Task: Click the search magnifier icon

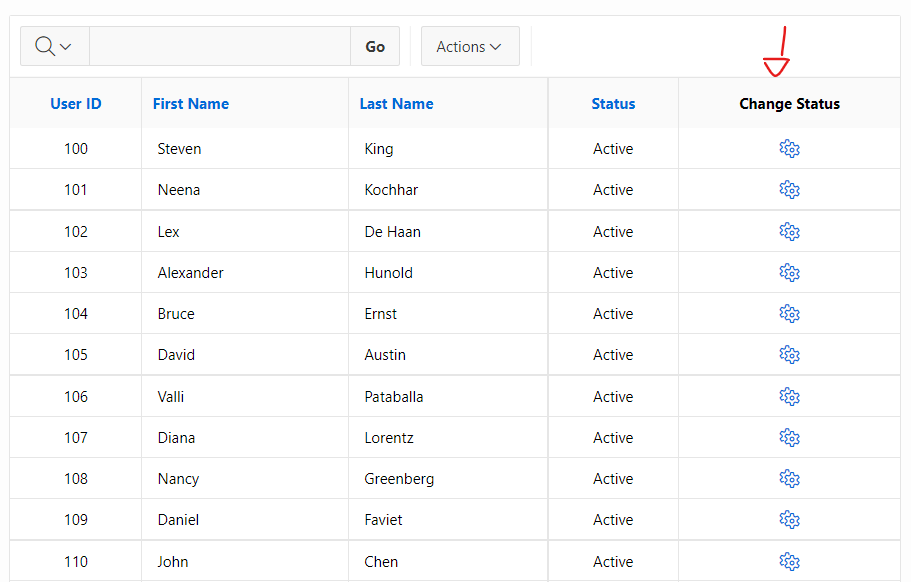Action: pos(47,46)
